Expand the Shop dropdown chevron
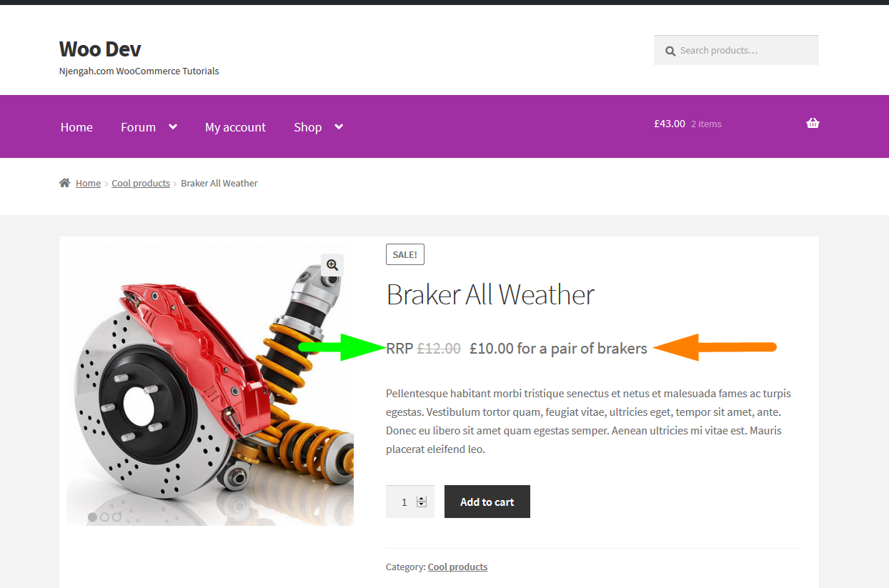This screenshot has height=588, width=889. click(x=339, y=126)
